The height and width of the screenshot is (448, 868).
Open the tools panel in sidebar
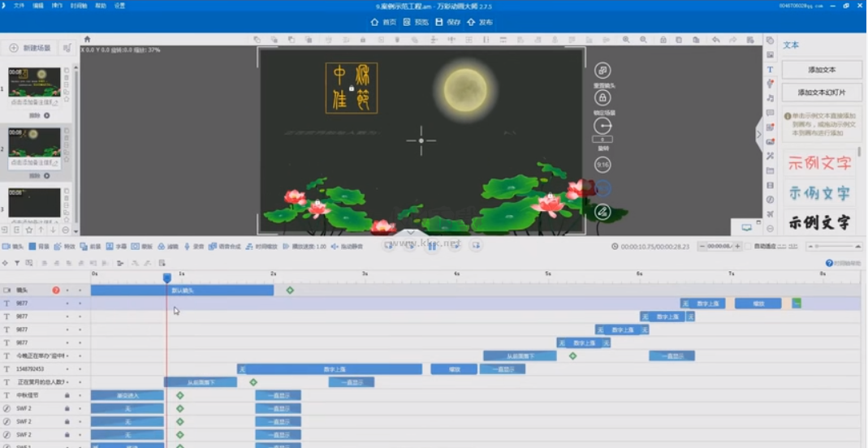tap(770, 157)
